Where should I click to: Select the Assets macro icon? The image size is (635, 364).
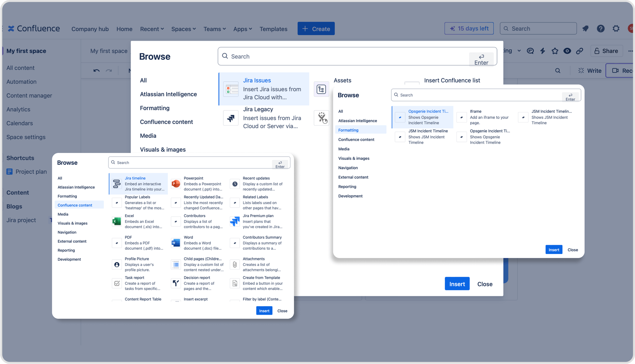click(x=321, y=89)
